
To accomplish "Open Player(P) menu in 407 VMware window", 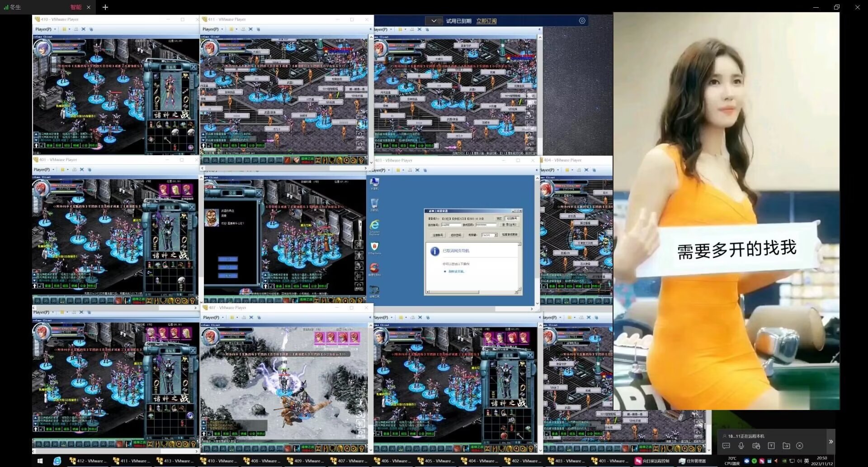I will 213,318.
